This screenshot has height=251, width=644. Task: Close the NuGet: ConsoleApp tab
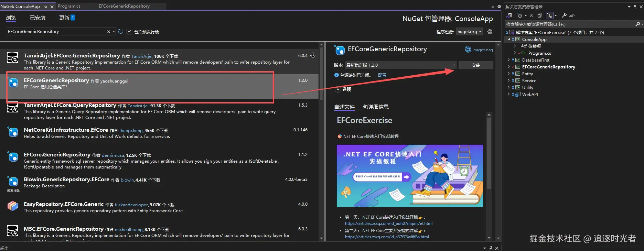point(52,7)
